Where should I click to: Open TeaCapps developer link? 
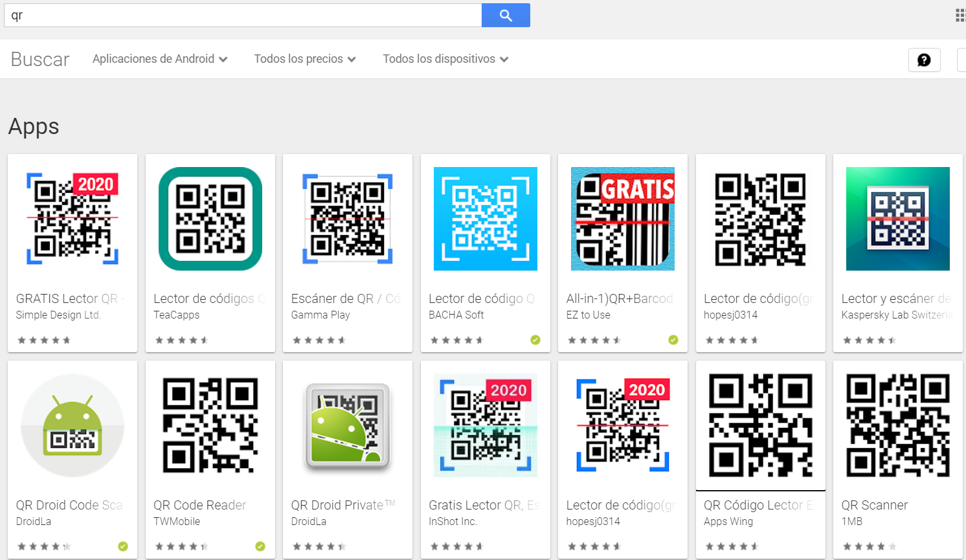point(176,315)
